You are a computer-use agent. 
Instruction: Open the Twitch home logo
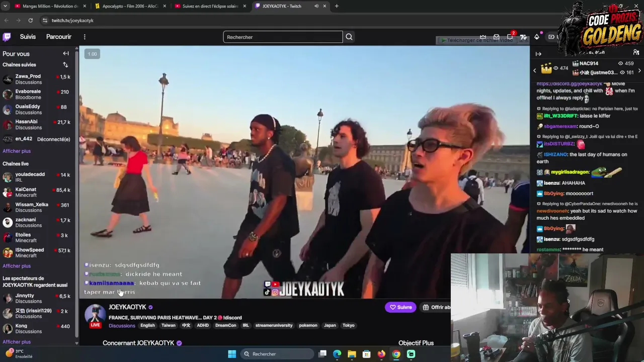click(x=7, y=37)
